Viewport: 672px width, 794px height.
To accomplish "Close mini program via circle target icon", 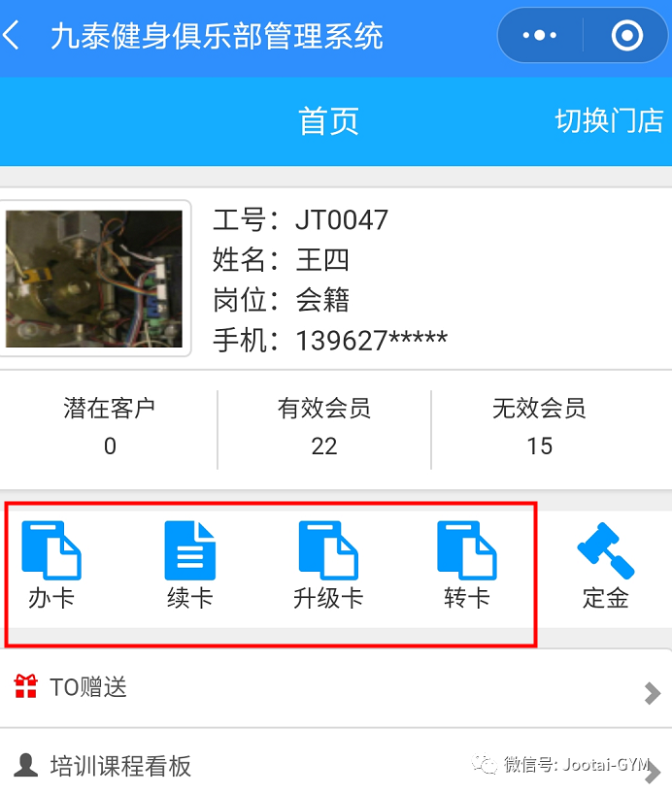I will point(627,36).
